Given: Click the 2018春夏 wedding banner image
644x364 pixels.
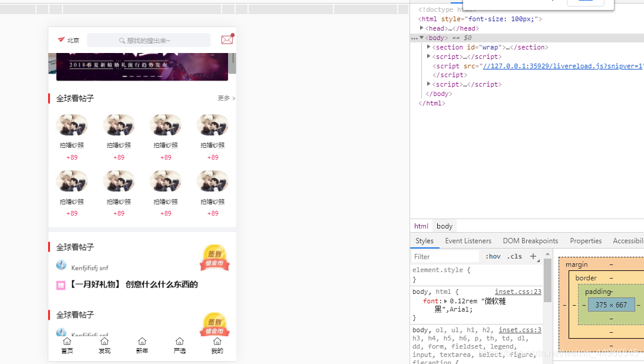Looking at the screenshot, I should coord(142,67).
